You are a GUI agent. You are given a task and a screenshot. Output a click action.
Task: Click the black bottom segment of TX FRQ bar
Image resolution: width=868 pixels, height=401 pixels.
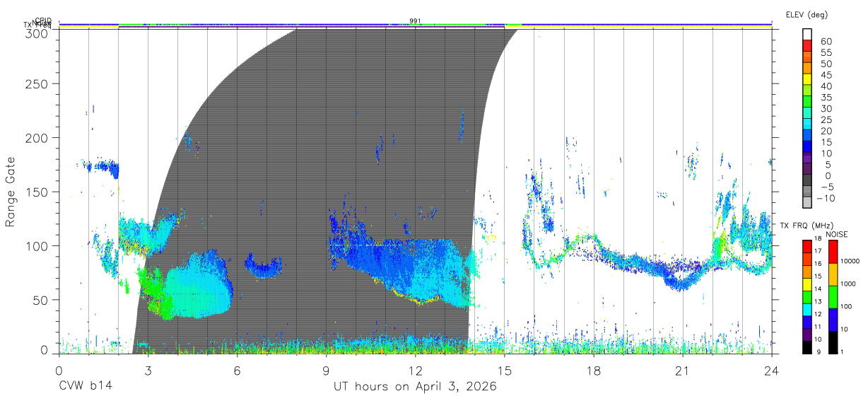[807, 347]
